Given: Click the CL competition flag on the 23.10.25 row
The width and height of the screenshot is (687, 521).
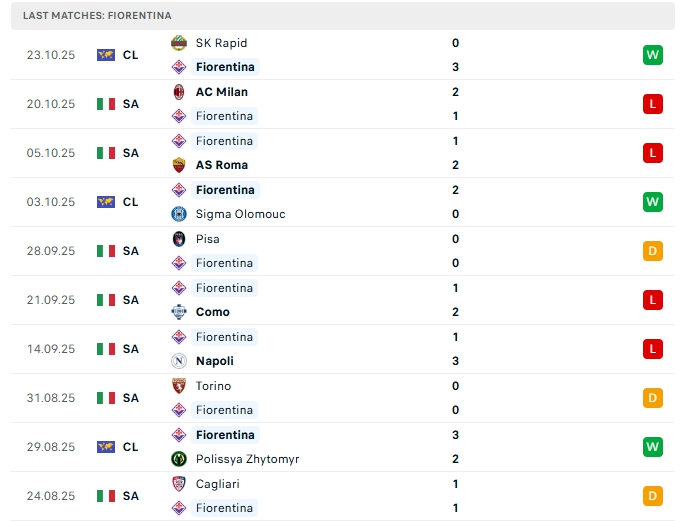Looking at the screenshot, I should point(106,55).
